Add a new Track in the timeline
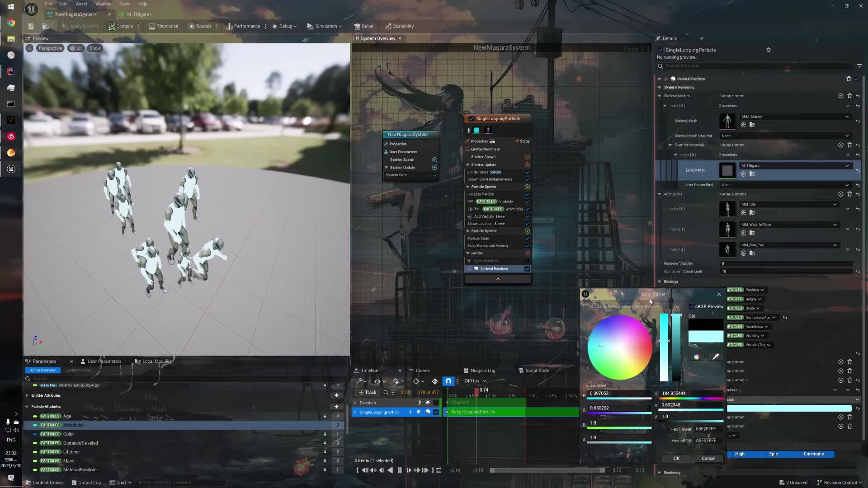The height and width of the screenshot is (488, 868). [x=367, y=392]
